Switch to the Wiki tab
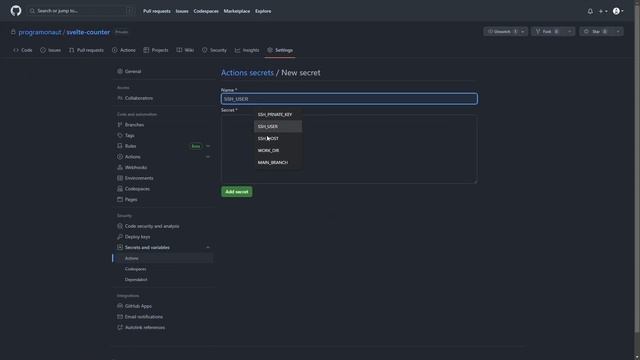 [x=185, y=50]
